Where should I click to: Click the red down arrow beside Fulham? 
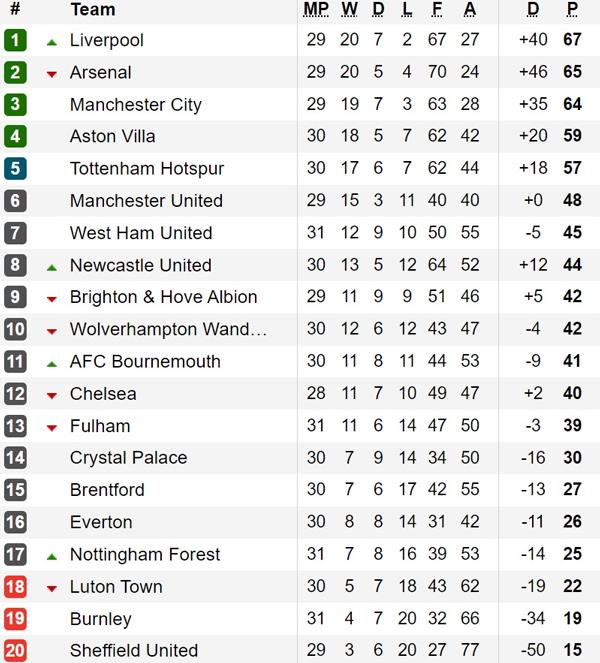pyautogui.click(x=52, y=427)
